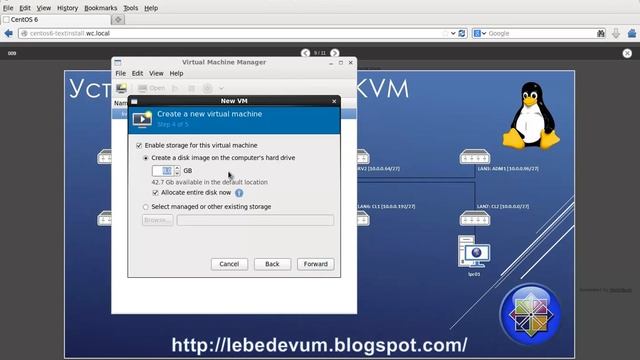Screen dimensions: 640x360
Task: Click the disk size GB input field
Action: (163, 171)
